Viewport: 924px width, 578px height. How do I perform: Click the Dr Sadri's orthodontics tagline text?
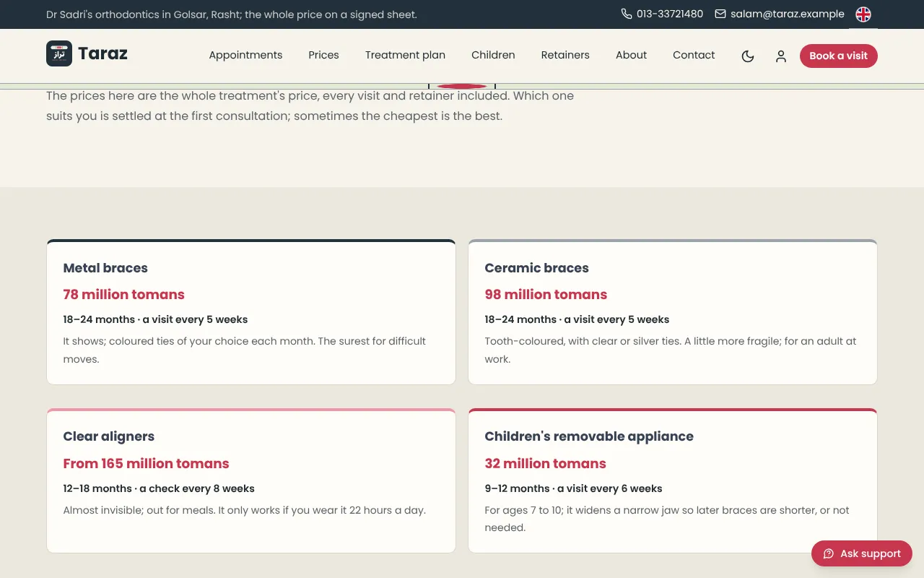point(232,14)
